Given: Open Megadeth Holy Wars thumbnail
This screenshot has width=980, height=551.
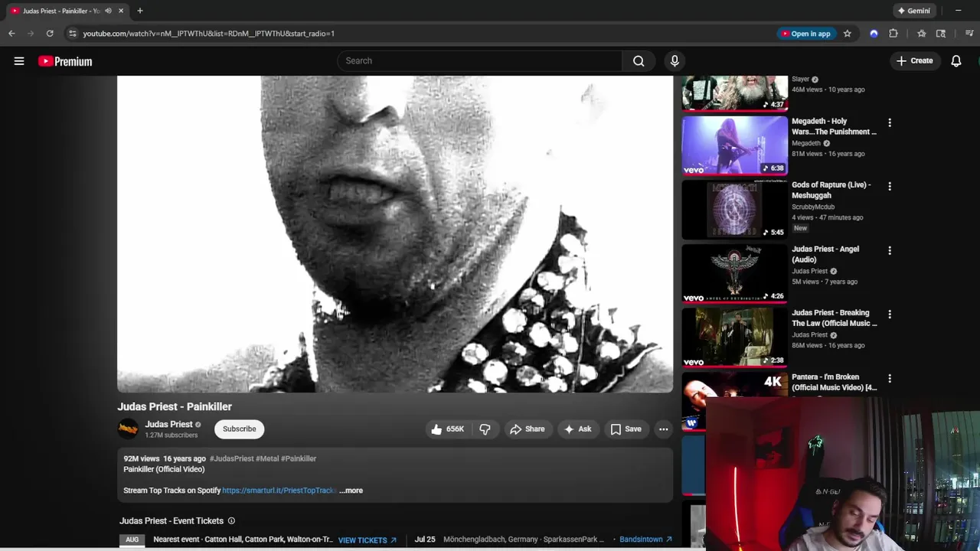Looking at the screenshot, I should pyautogui.click(x=735, y=145).
